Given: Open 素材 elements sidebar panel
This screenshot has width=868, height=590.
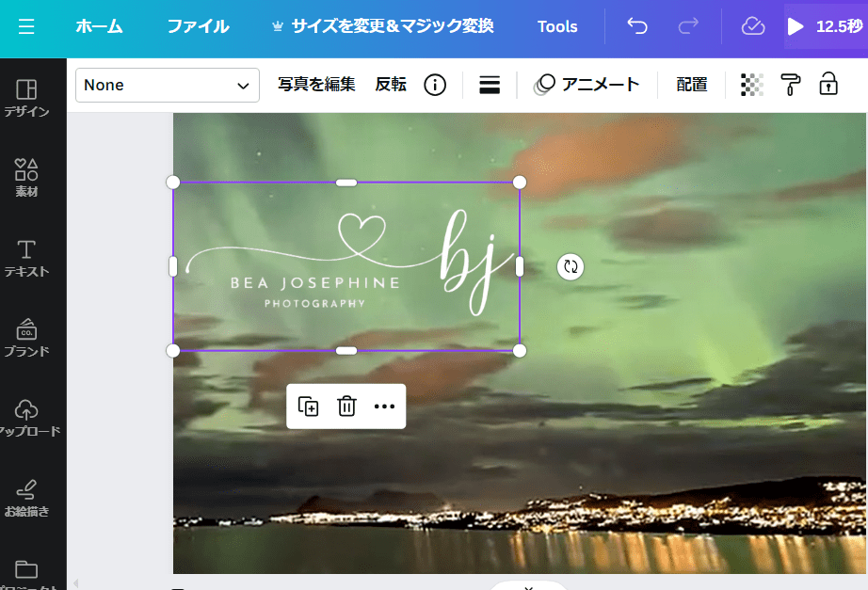Looking at the screenshot, I should click(x=26, y=178).
